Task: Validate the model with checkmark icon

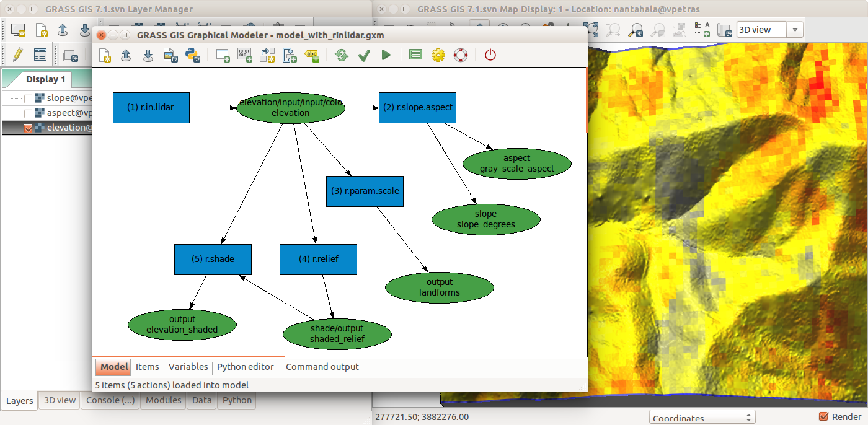Action: click(364, 55)
